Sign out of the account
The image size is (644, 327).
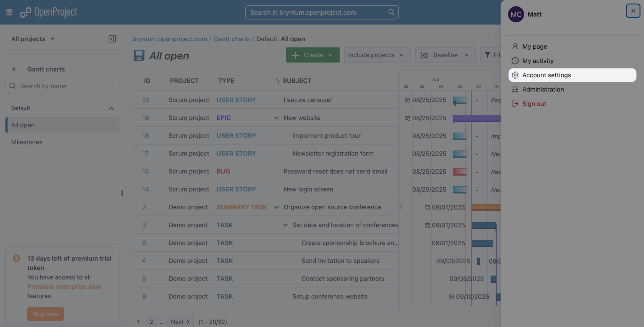pyautogui.click(x=534, y=104)
